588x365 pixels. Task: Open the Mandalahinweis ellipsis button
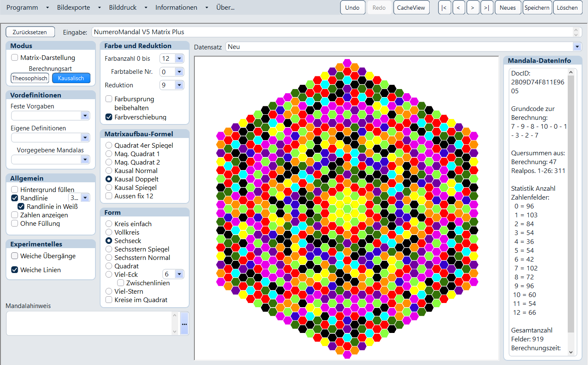[184, 324]
